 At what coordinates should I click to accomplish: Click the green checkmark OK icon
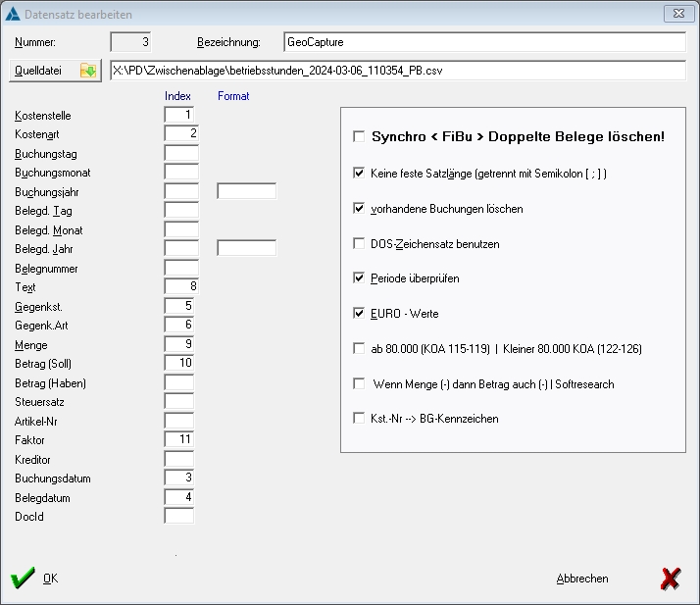(x=23, y=579)
